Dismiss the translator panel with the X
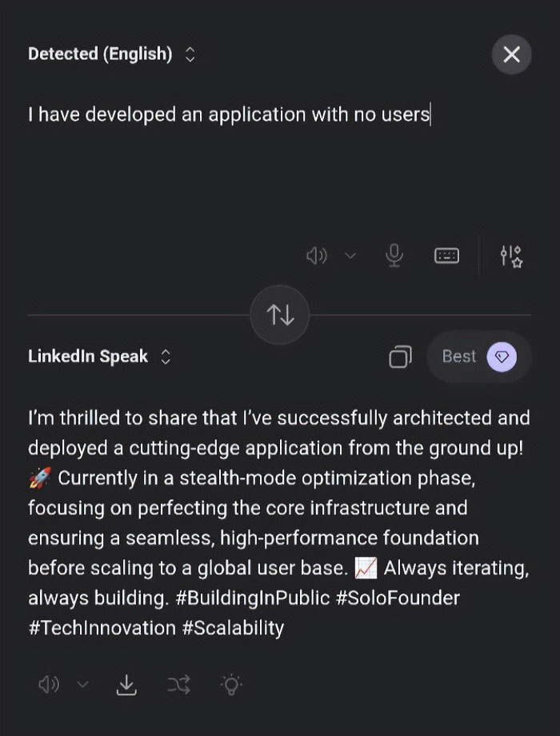560x736 pixels. coord(511,54)
